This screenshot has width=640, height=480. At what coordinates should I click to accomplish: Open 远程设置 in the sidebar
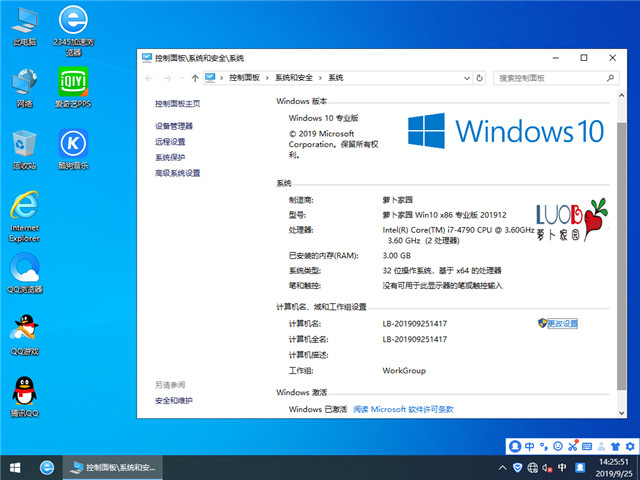click(x=170, y=142)
